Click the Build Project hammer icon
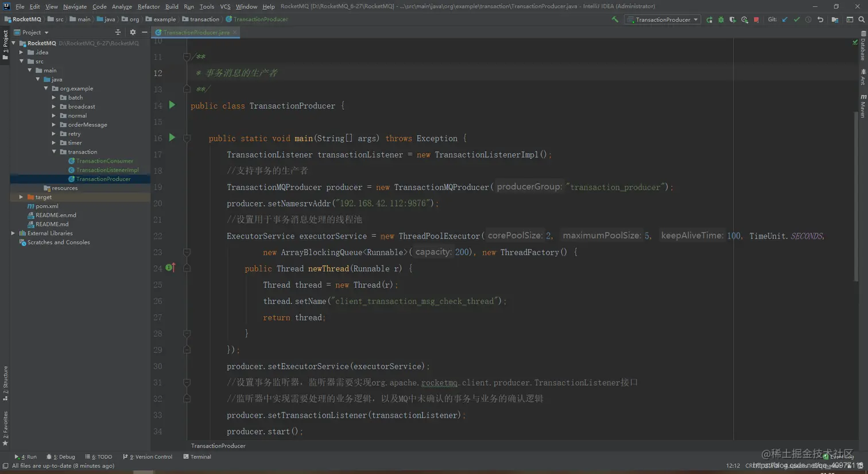868x474 pixels. pos(615,20)
